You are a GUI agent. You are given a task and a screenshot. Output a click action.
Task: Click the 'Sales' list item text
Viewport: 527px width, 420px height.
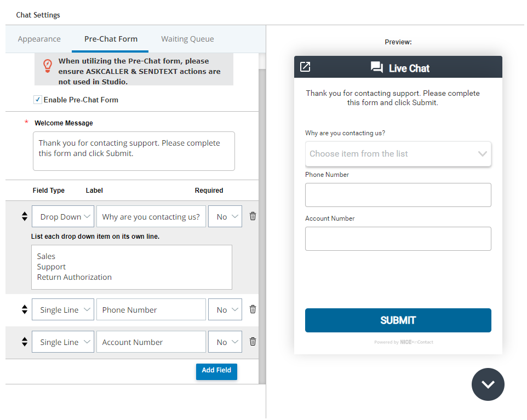[x=46, y=256]
